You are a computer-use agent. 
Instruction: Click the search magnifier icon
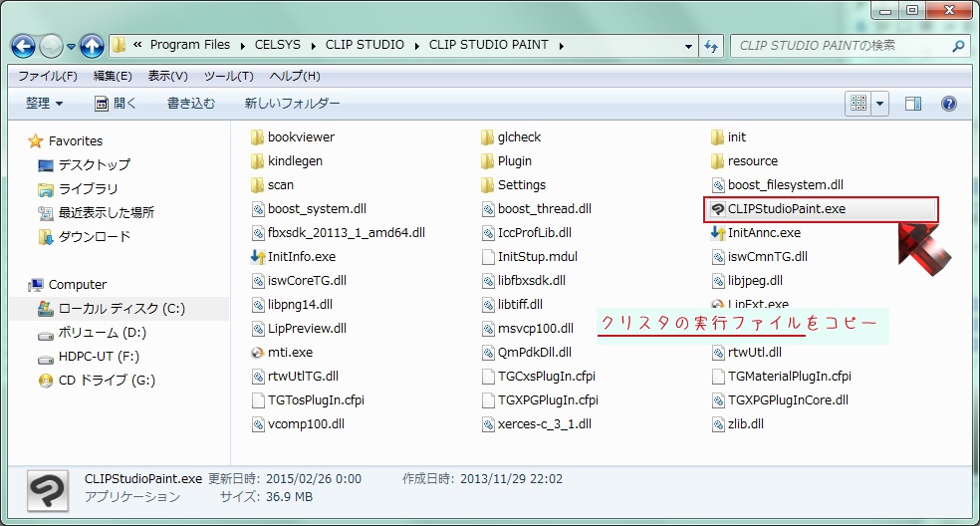[957, 46]
